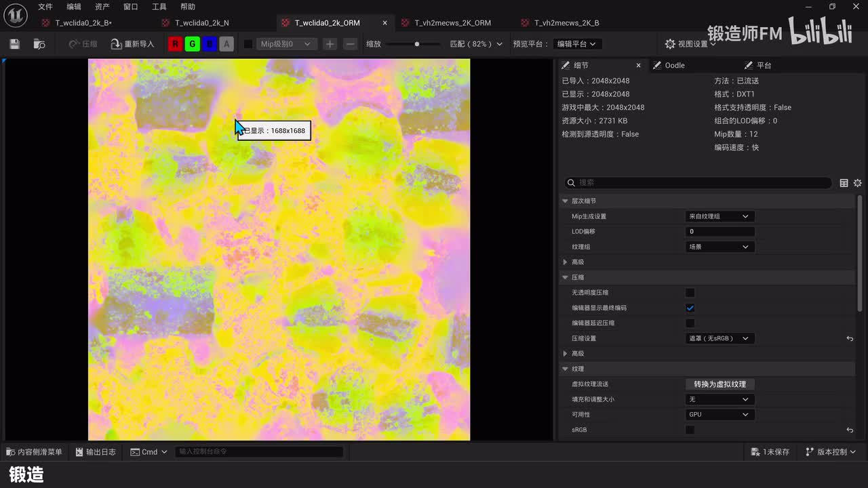Check the 无透明度压缩 checkbox
Image resolution: width=868 pixels, height=488 pixels.
point(690,293)
